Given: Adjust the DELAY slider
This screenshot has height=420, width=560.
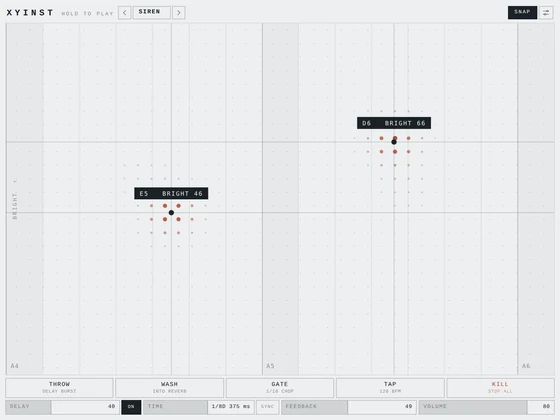Looking at the screenshot, I should [x=62, y=407].
